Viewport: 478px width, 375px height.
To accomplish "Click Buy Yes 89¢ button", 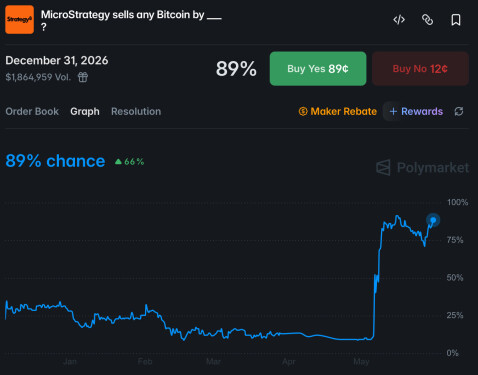I will pos(318,69).
